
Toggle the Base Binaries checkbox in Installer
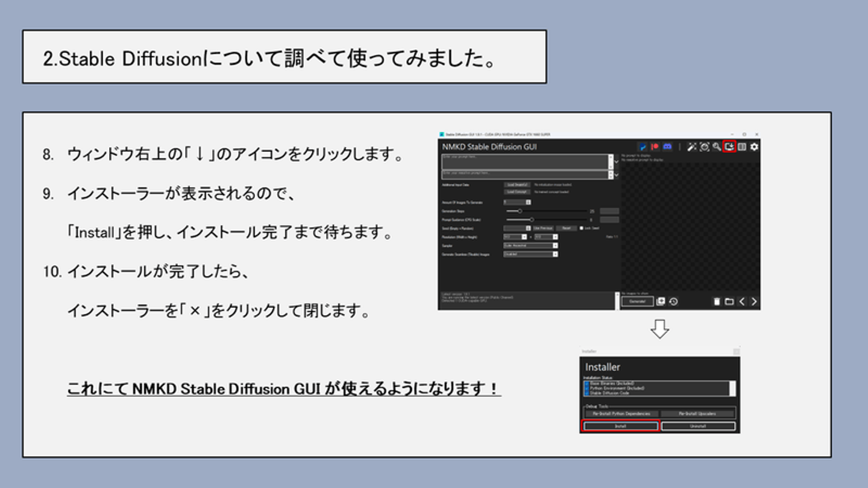(x=587, y=383)
